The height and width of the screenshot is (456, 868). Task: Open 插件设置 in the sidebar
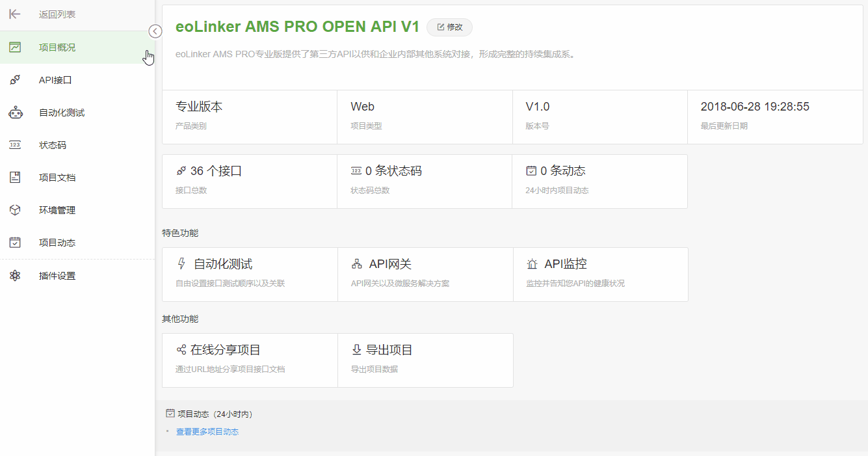pos(77,276)
